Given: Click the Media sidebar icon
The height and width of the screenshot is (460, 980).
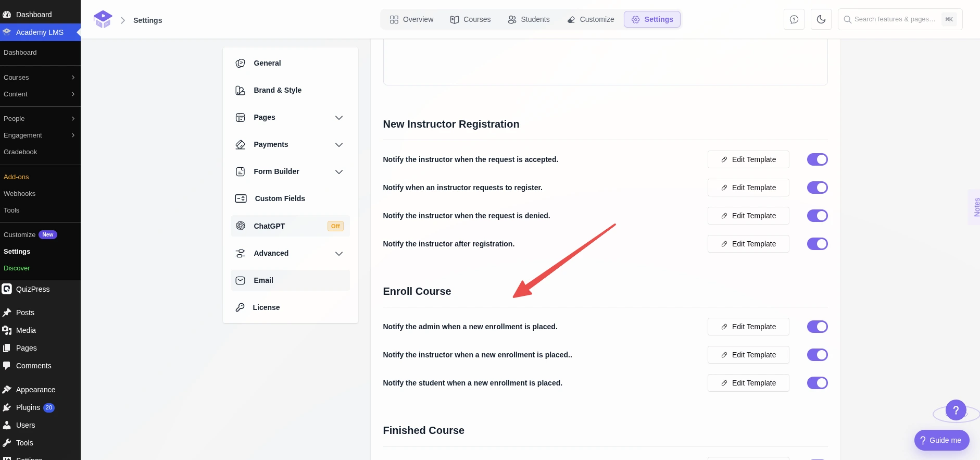Looking at the screenshot, I should pos(7,330).
